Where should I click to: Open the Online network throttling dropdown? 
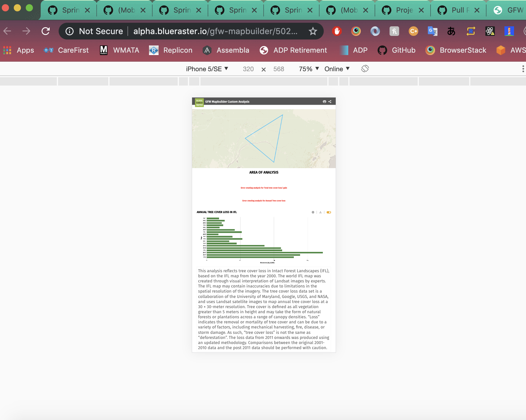tap(336, 69)
